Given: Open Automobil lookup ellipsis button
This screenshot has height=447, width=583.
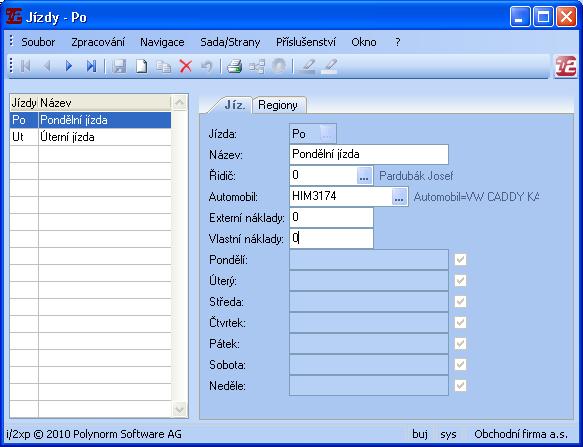Looking at the screenshot, I should 399,196.
